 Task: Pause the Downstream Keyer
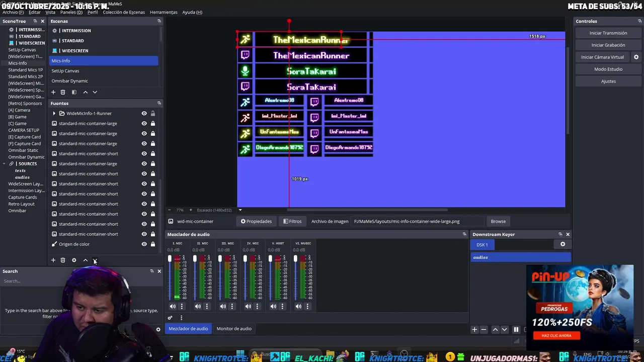coord(516,329)
